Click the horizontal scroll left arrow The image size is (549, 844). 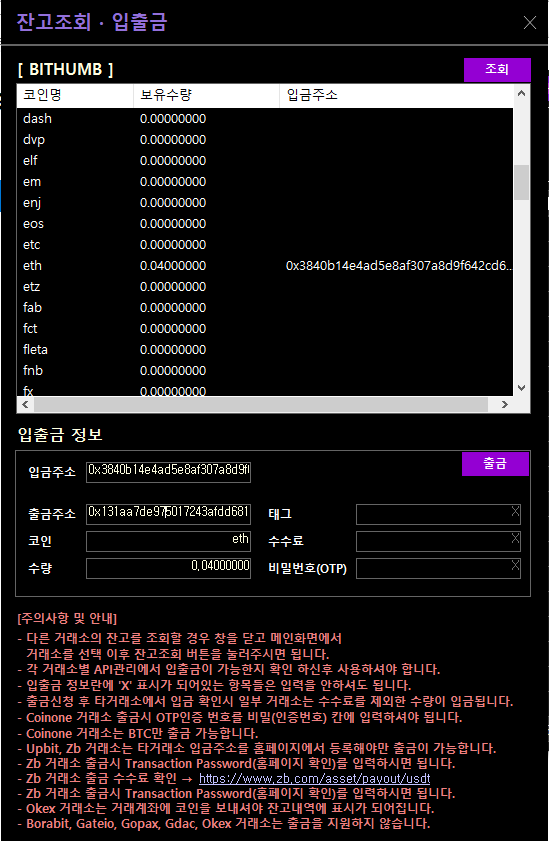tap(25, 404)
